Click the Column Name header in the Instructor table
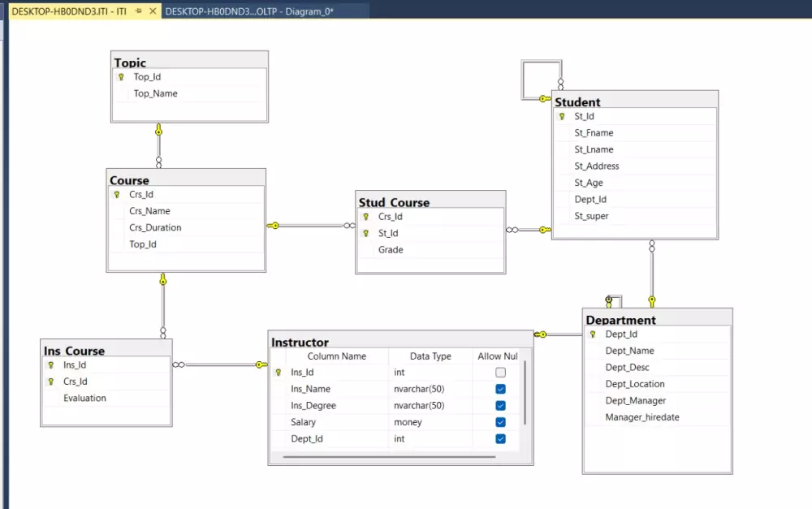Screen dimensions: 812x509 tap(336, 356)
